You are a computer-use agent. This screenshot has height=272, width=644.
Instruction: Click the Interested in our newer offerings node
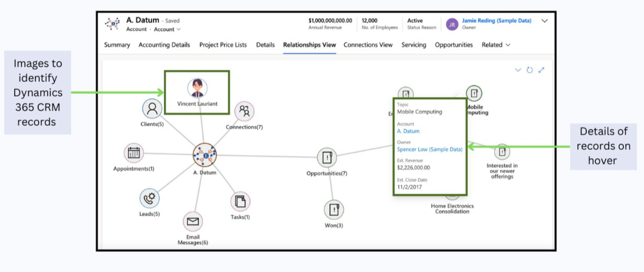pos(502,151)
